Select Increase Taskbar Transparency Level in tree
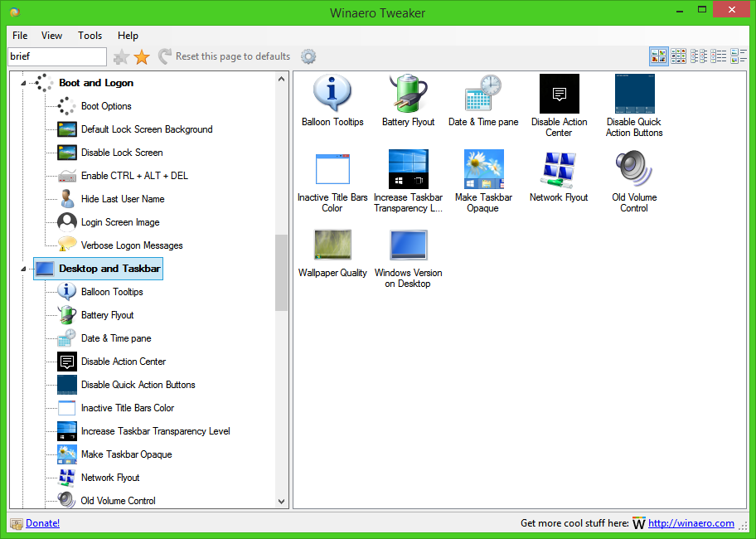 pyautogui.click(x=155, y=431)
